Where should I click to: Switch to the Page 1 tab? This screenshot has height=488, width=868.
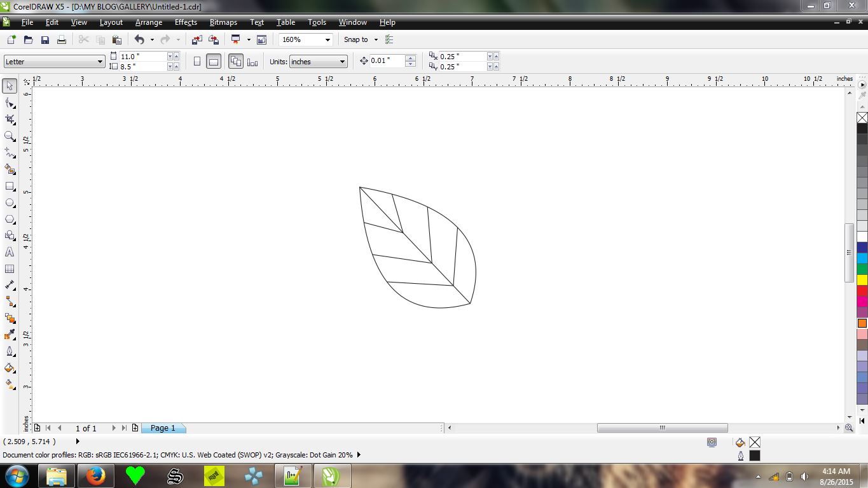pyautogui.click(x=163, y=428)
